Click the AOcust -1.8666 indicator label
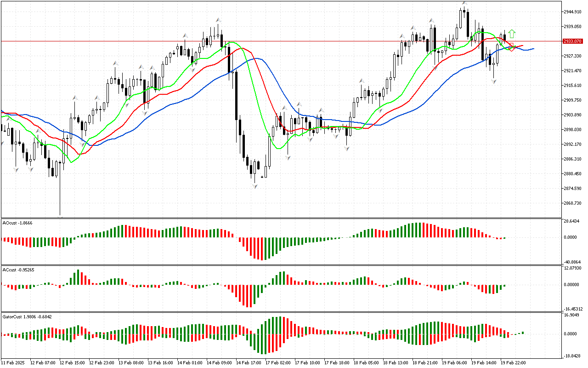588x368 pixels. pos(18,223)
